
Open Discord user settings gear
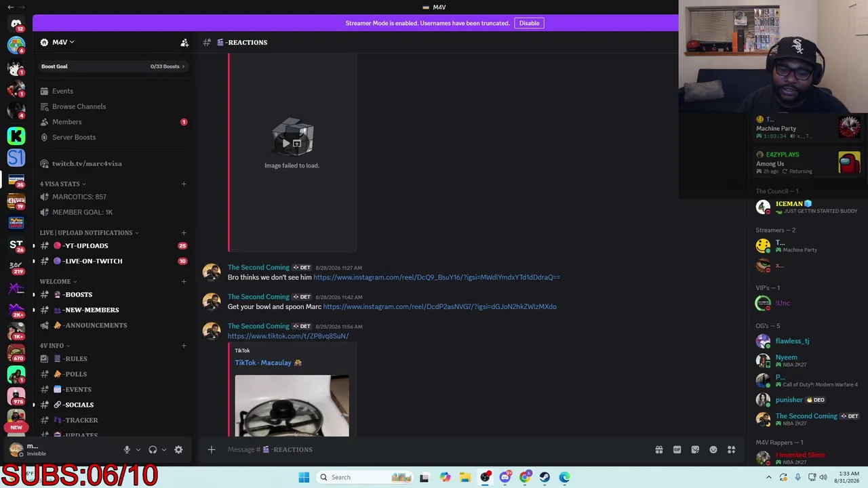point(178,449)
